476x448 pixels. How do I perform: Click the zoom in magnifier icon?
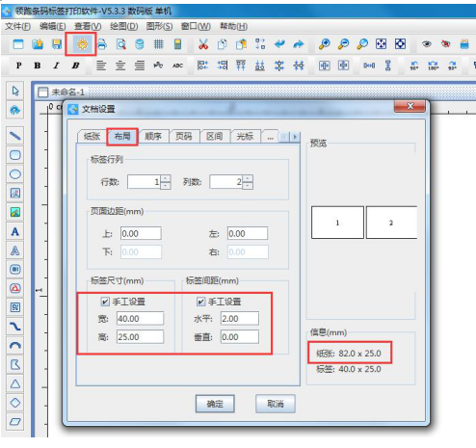coord(324,44)
